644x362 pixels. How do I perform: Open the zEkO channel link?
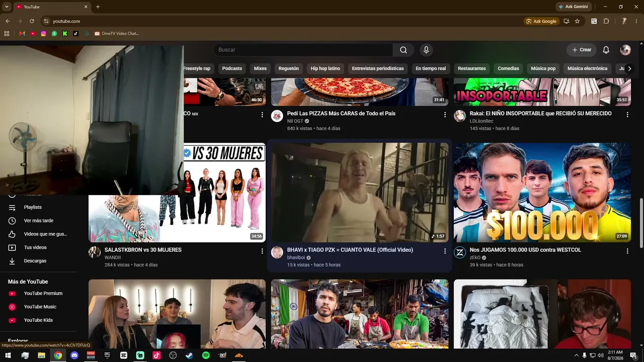tap(475, 257)
